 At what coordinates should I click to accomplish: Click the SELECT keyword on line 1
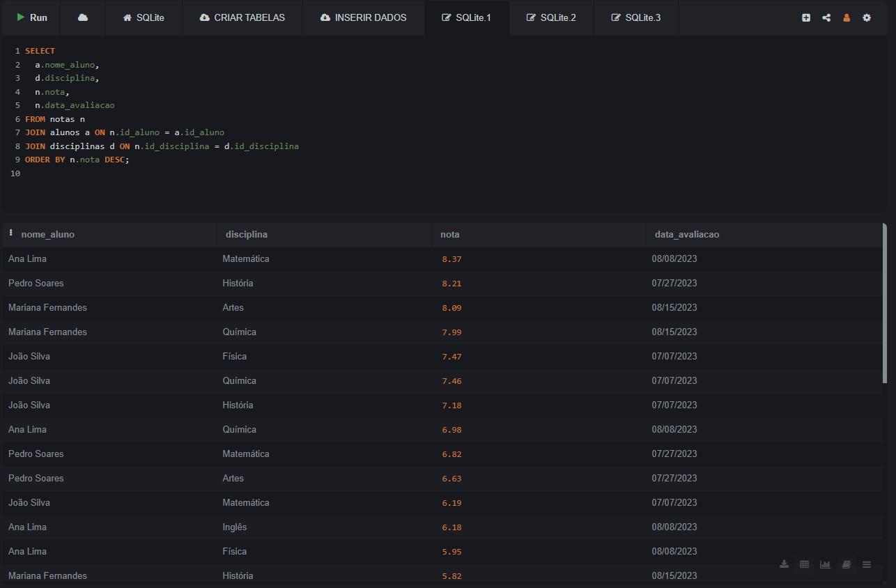pyautogui.click(x=40, y=51)
